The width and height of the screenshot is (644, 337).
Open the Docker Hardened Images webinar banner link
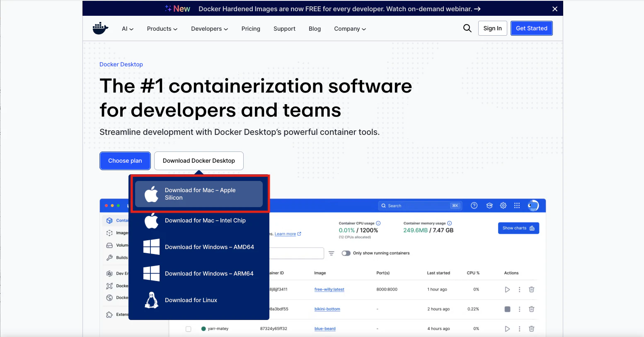339,9
